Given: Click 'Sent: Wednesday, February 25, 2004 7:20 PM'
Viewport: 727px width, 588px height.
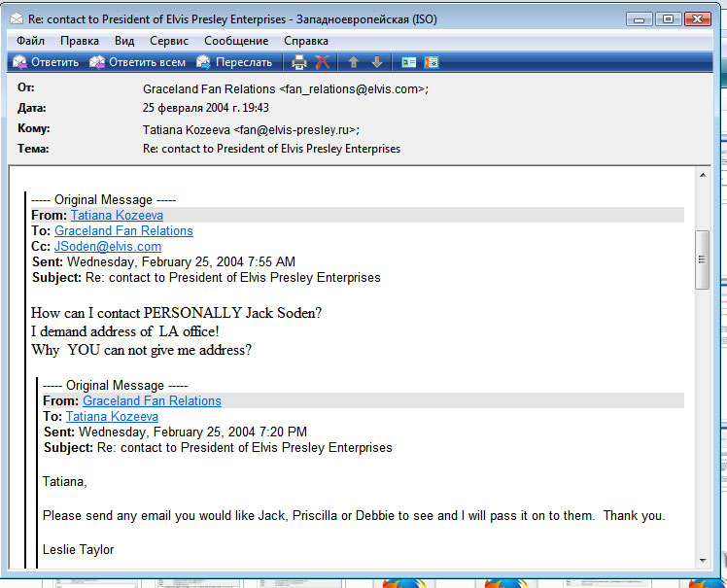Looking at the screenshot, I should click(x=175, y=432).
